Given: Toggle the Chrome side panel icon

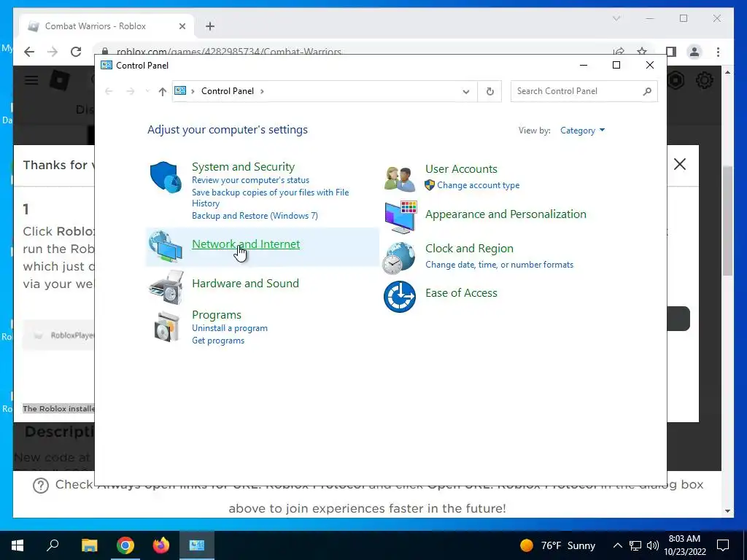Looking at the screenshot, I should click(x=671, y=52).
